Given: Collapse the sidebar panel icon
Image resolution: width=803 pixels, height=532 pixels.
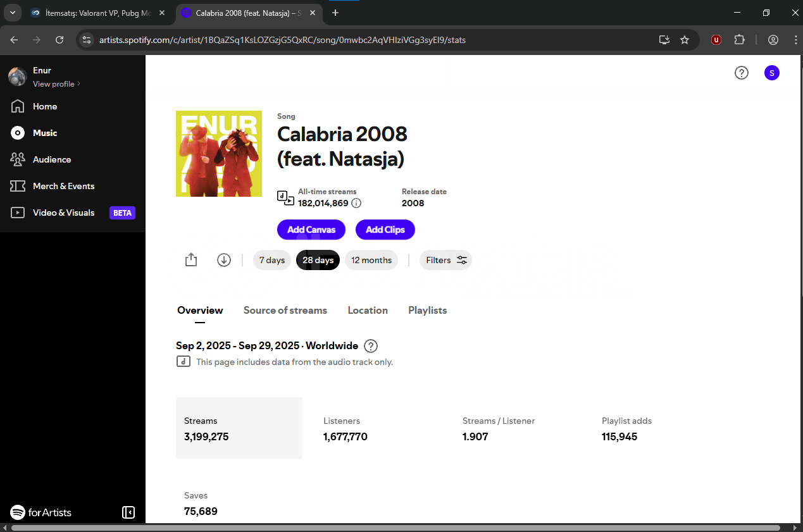Looking at the screenshot, I should pos(128,512).
